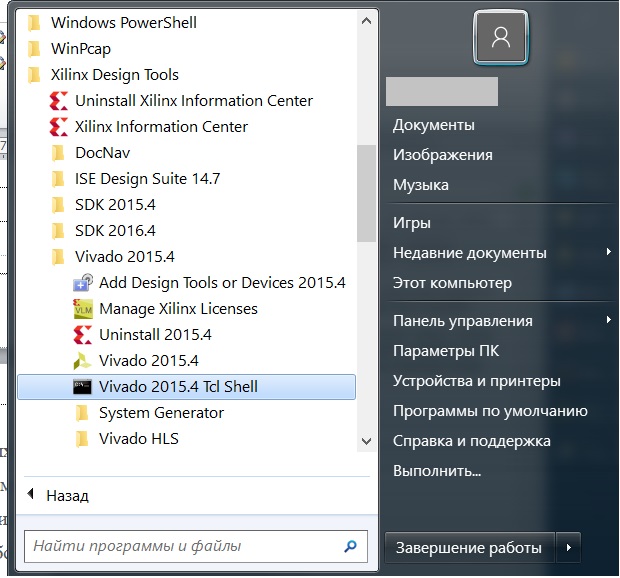Open the shutdown options arrow
Screen dimensions: 620x578
click(569, 548)
